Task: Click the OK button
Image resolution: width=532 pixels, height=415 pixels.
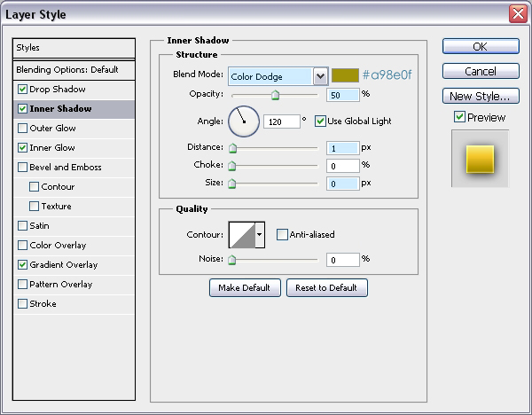Action: (481, 47)
